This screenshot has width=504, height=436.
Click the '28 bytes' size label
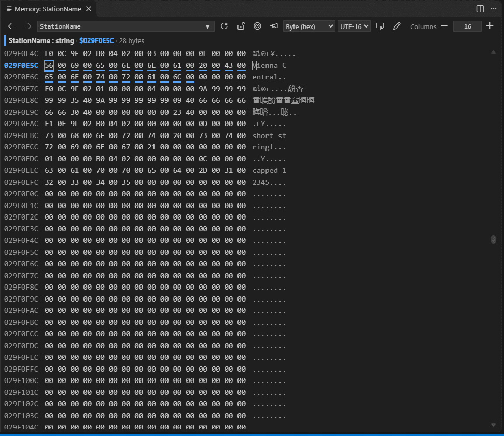pyautogui.click(x=132, y=41)
